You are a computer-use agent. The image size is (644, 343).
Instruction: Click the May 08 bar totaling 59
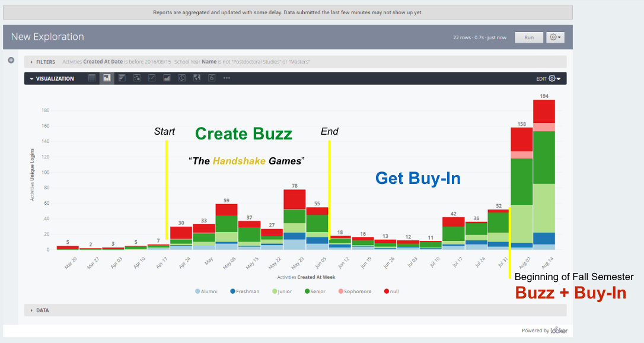click(227, 227)
